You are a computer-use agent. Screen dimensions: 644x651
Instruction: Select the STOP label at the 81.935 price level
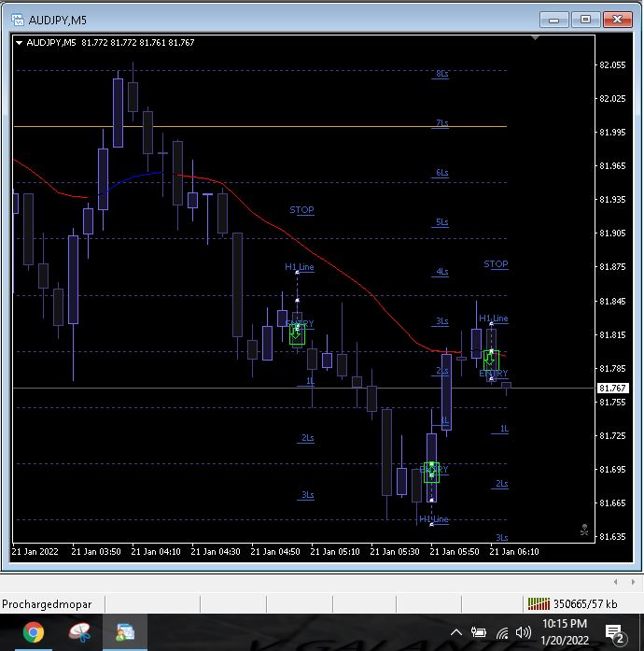click(301, 209)
